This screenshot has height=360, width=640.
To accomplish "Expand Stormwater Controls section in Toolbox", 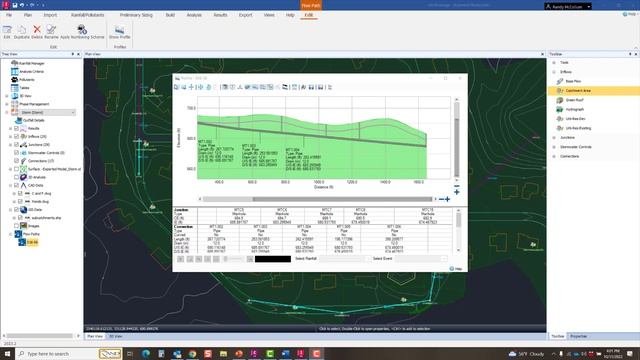I will tap(554, 147).
